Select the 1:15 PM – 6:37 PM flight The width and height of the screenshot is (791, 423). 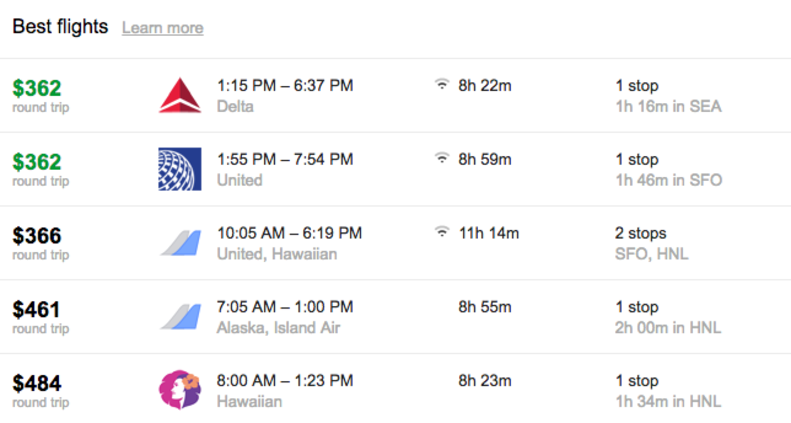[285, 85]
